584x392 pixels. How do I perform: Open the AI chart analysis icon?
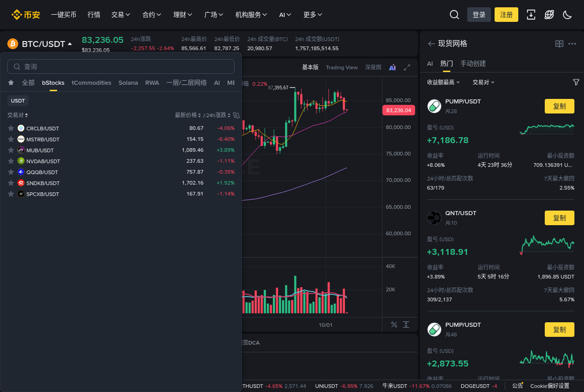[x=392, y=67]
